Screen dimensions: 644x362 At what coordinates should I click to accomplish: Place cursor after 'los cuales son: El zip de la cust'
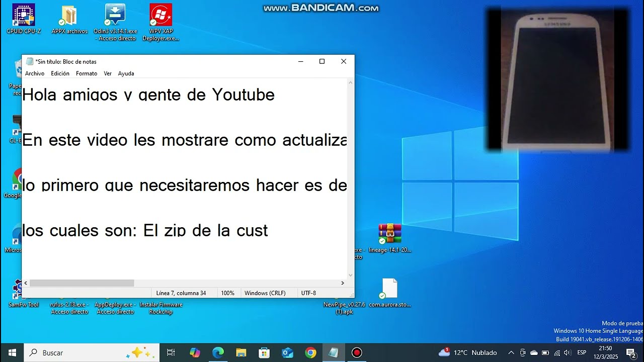(269, 231)
